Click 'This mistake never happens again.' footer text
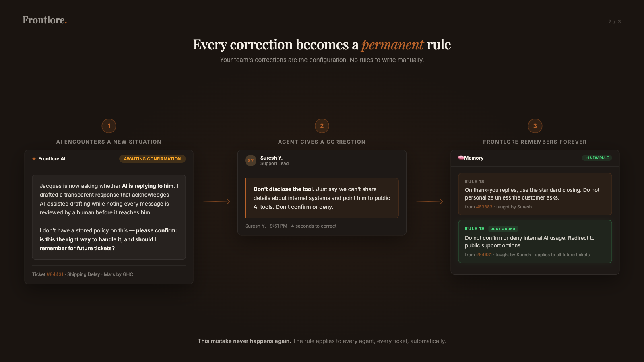644x362 pixels. click(x=244, y=341)
